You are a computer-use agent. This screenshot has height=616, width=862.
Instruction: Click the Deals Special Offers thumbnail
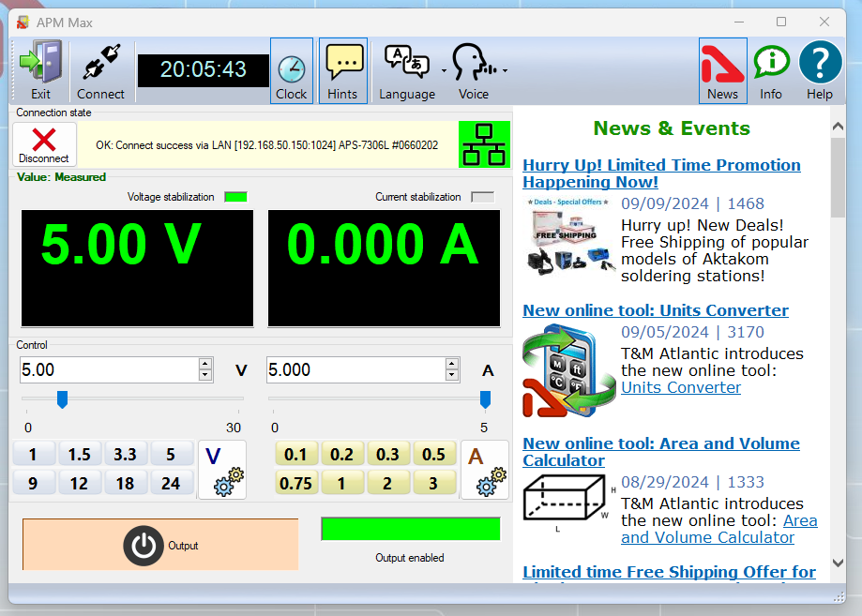[x=569, y=235]
